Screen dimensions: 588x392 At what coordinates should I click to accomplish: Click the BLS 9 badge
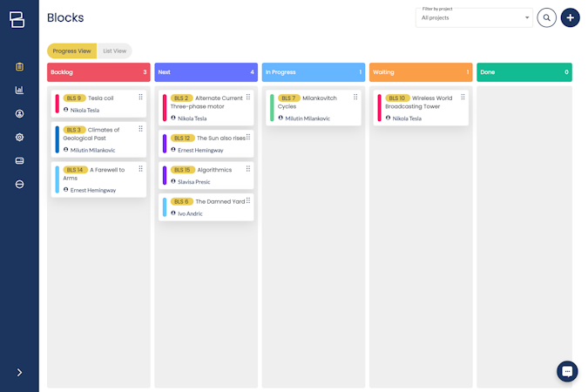74,98
